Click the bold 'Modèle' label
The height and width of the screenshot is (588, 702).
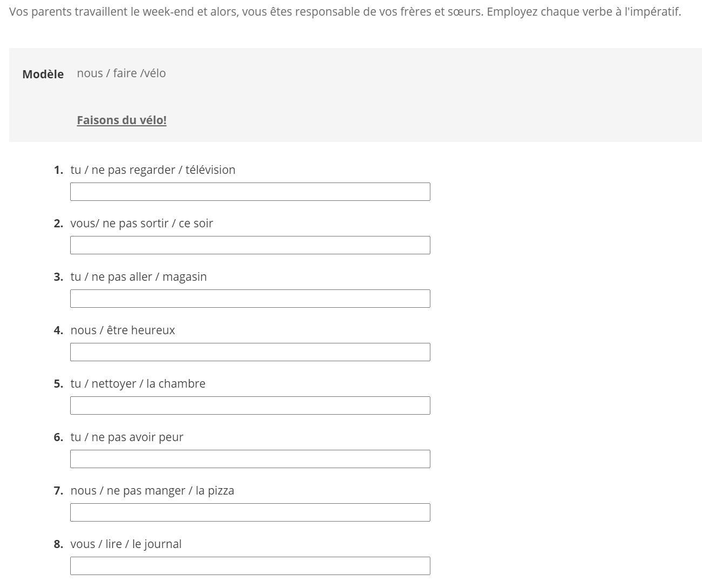(x=43, y=74)
